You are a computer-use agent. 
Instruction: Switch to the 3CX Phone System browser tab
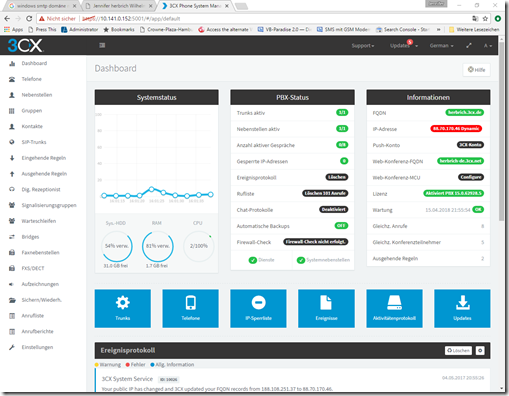coord(195,6)
